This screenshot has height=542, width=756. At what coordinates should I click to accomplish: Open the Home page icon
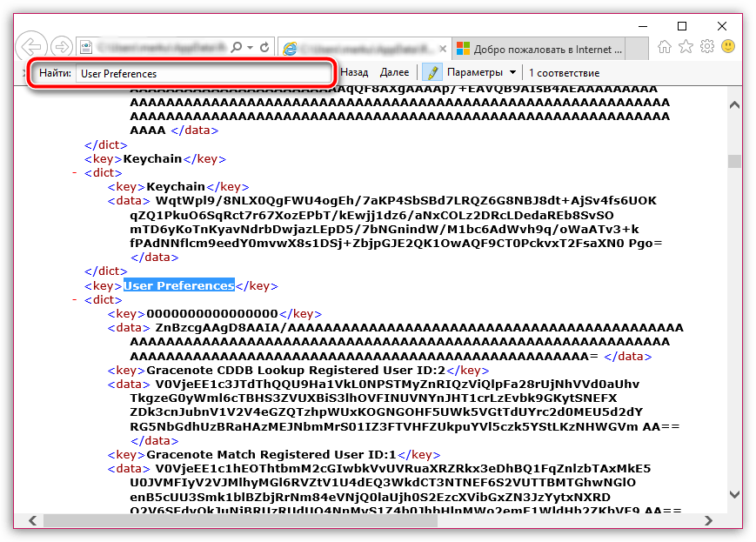665,46
